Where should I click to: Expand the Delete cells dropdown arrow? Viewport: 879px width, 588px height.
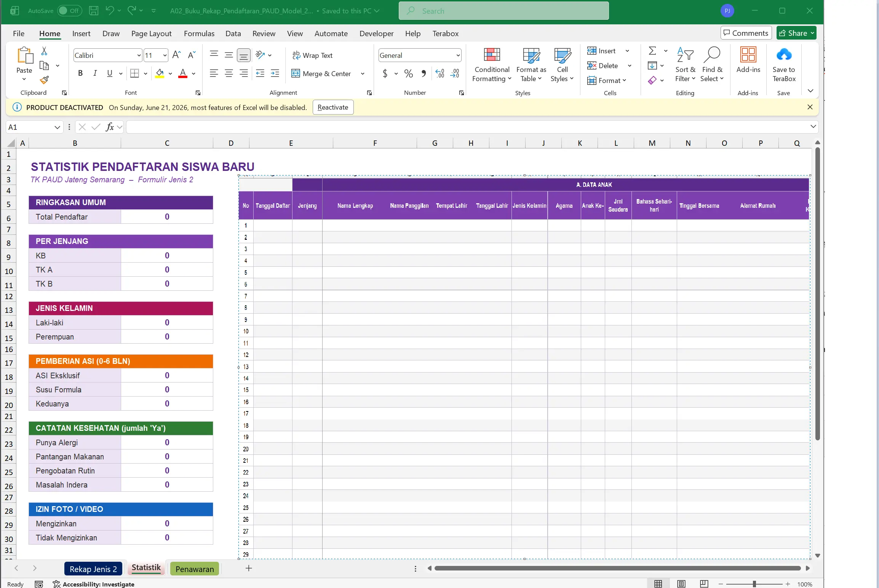630,66
